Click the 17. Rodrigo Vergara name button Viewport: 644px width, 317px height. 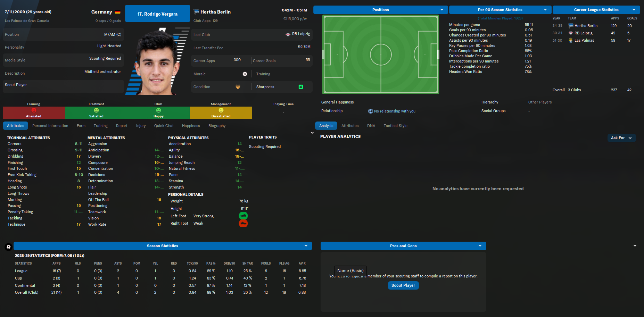157,14
